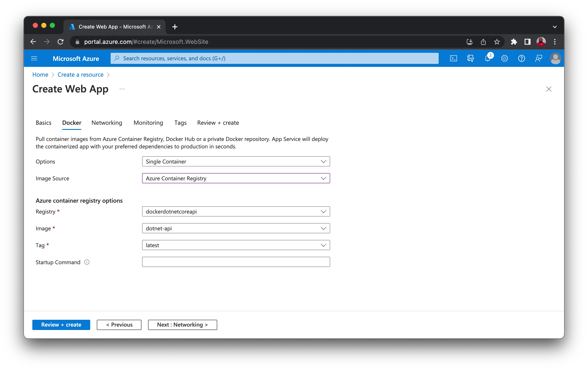Open the account avatar in top bar

click(x=555, y=58)
